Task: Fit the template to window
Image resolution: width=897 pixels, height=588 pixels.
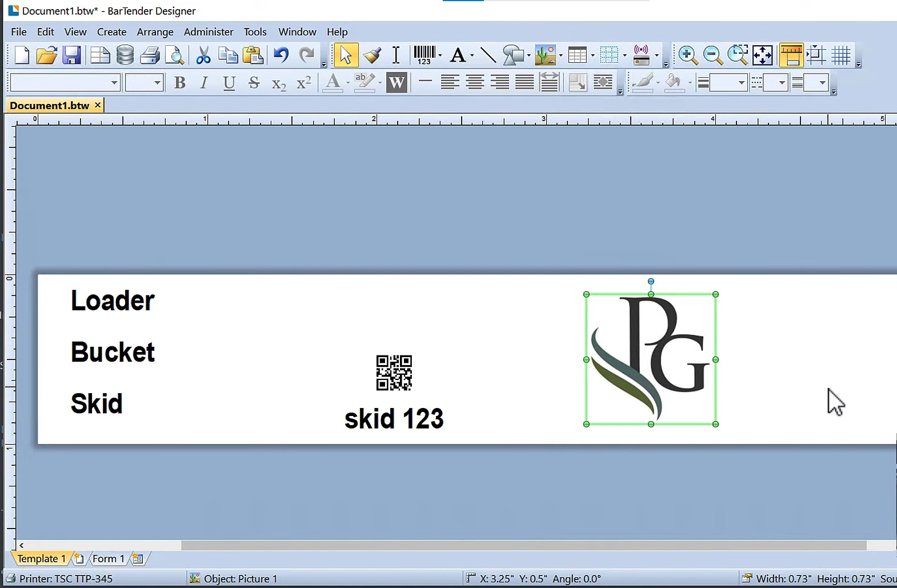Action: coord(763,55)
